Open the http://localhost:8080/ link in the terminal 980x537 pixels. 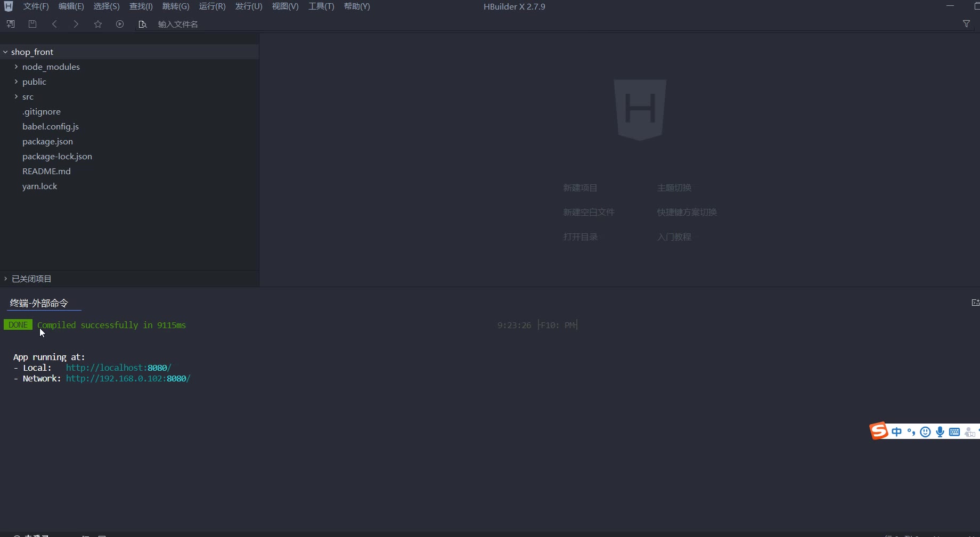click(x=118, y=368)
